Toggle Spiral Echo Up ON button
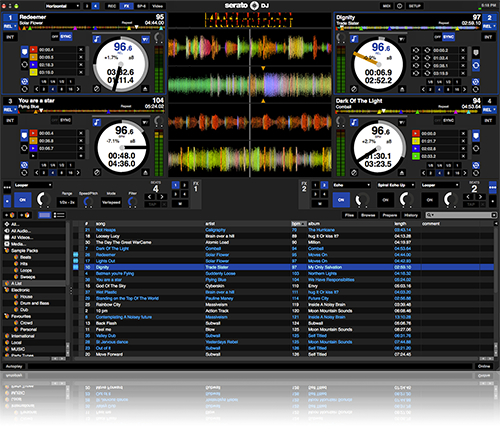500x440 pixels. pyautogui.click(x=385, y=200)
